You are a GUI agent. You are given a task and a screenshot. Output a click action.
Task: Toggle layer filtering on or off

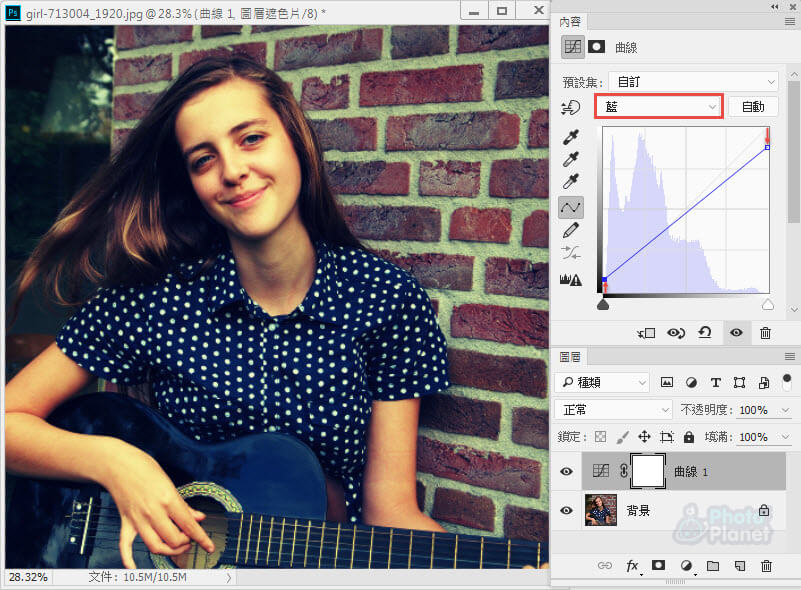tap(787, 382)
